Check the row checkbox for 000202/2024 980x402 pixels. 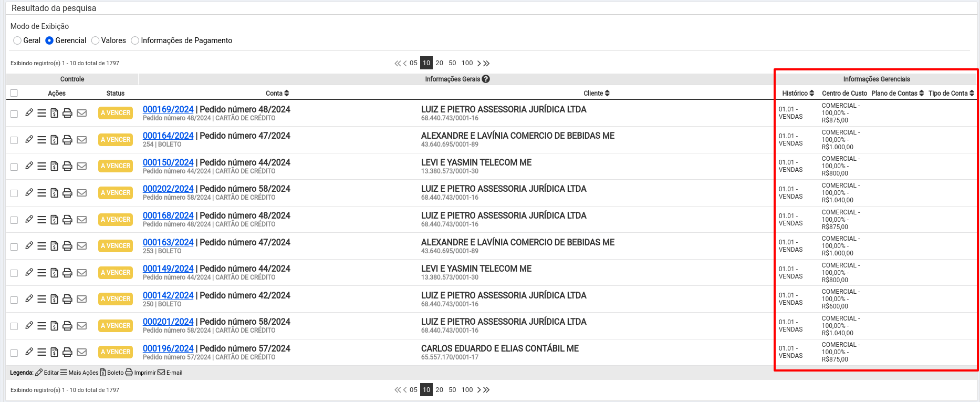[14, 193]
